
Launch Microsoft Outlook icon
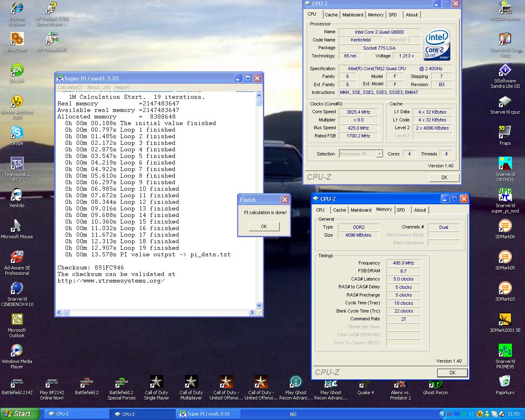[17, 325]
